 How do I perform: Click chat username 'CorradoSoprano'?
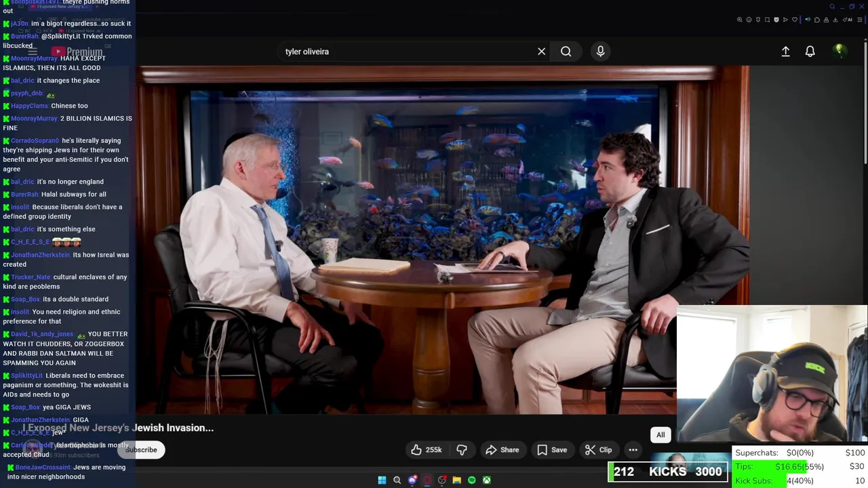click(35, 141)
